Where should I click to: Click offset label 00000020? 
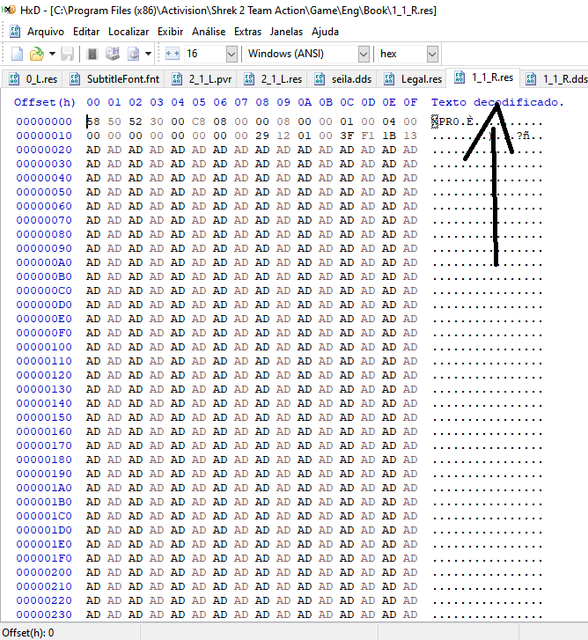click(x=44, y=150)
